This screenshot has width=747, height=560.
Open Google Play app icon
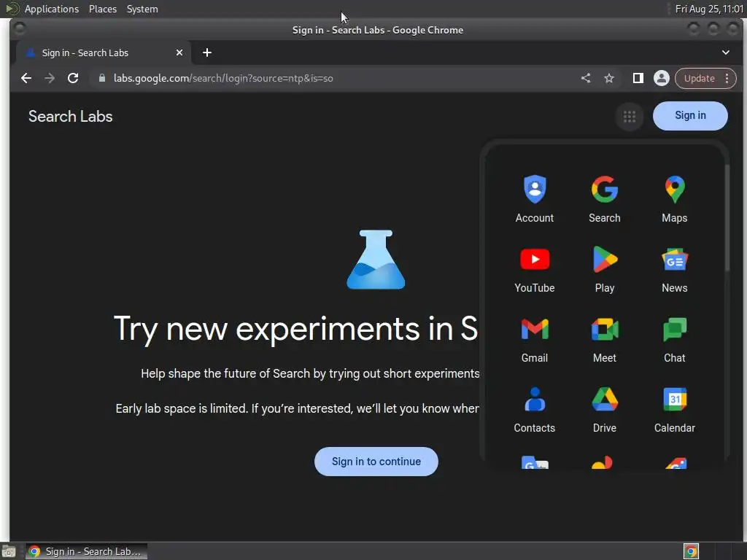[605, 269]
